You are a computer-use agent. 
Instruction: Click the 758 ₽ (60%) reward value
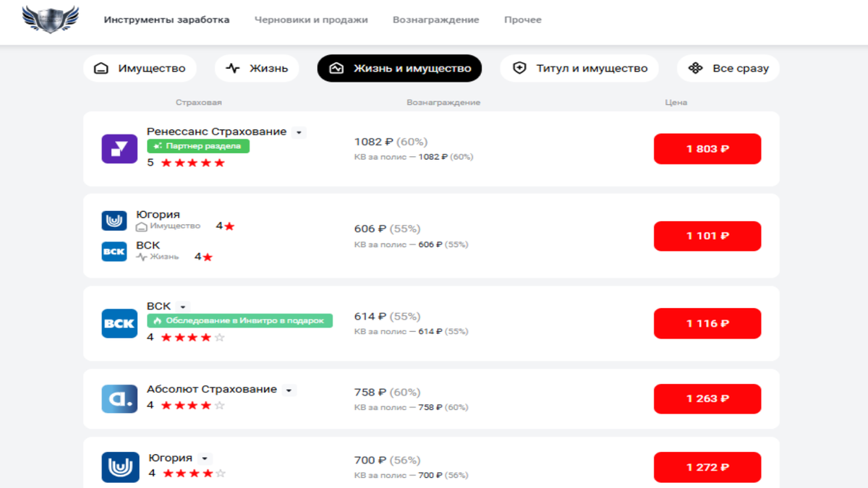(x=387, y=393)
